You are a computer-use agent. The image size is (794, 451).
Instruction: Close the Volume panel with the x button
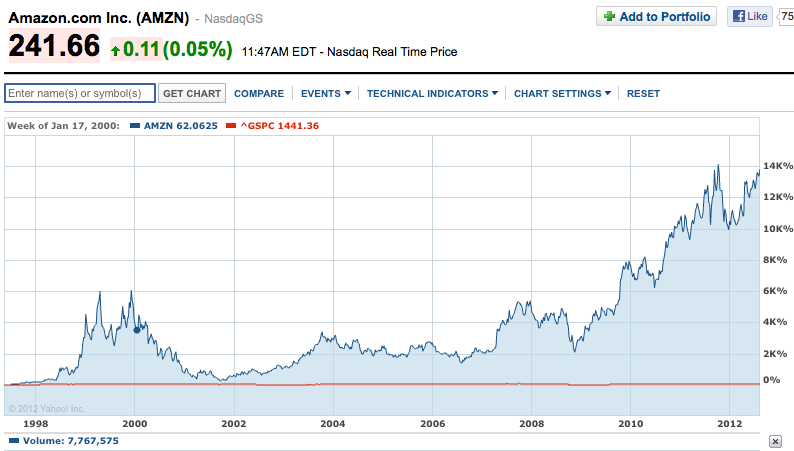click(x=775, y=441)
